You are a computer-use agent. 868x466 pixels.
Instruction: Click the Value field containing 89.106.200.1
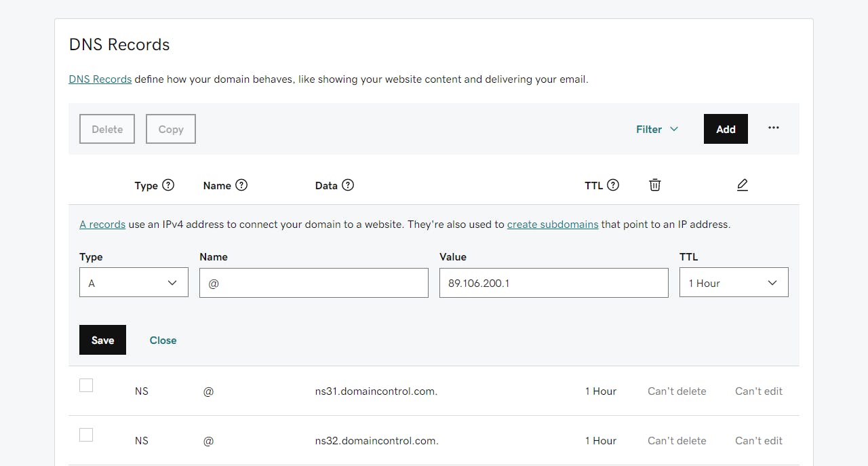(553, 283)
